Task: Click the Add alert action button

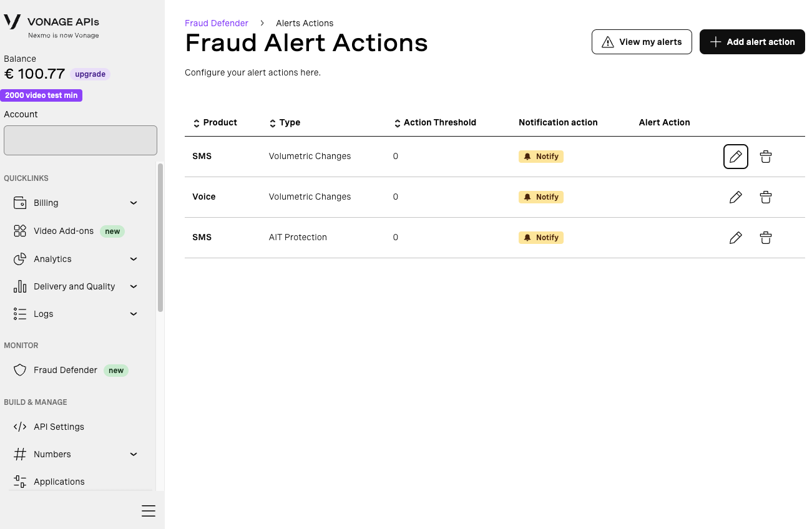Action: point(751,42)
